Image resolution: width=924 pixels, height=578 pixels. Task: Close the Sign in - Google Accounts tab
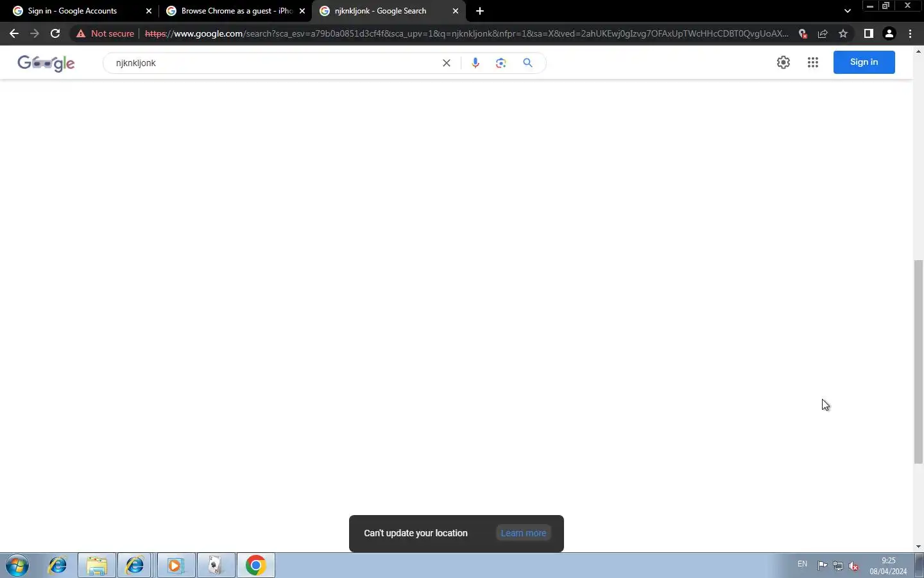click(x=149, y=11)
